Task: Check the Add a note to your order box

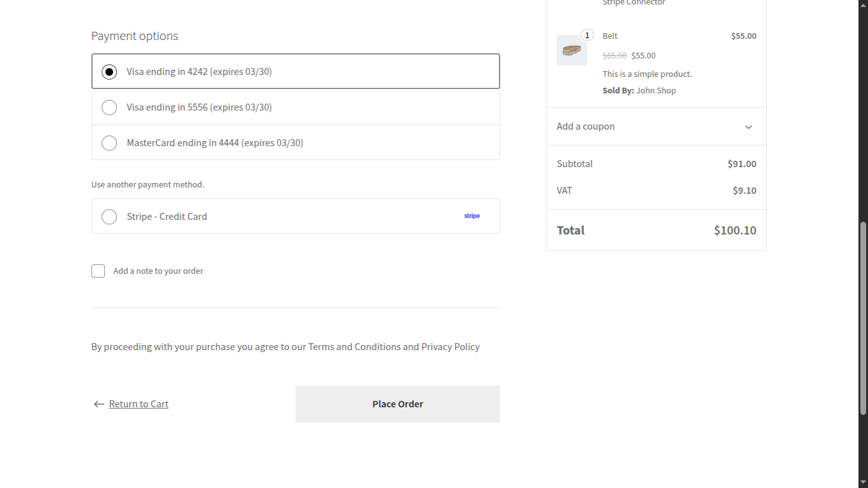Action: [x=98, y=271]
